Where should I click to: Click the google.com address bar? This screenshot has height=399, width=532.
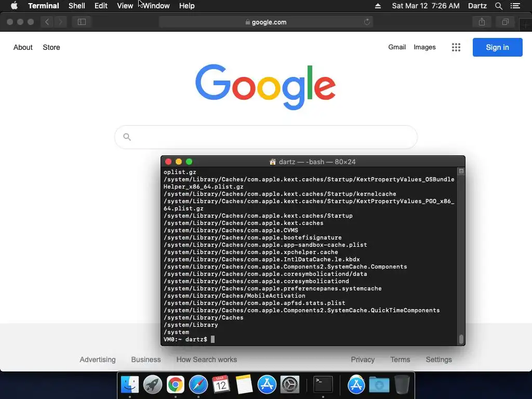(x=265, y=22)
